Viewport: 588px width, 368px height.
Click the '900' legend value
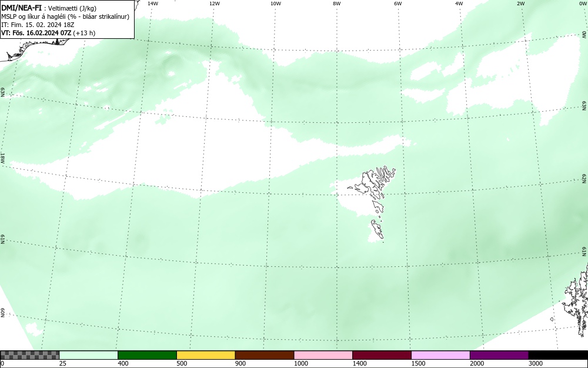tap(240, 363)
